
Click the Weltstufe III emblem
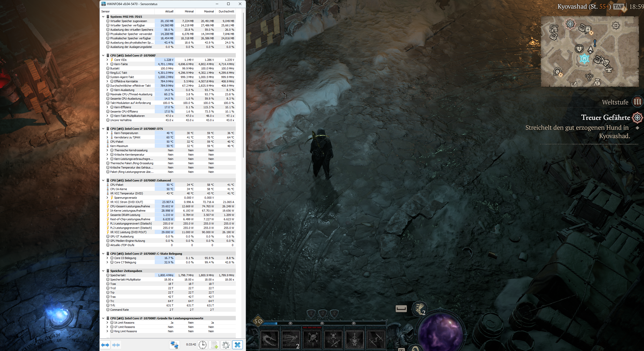click(637, 102)
